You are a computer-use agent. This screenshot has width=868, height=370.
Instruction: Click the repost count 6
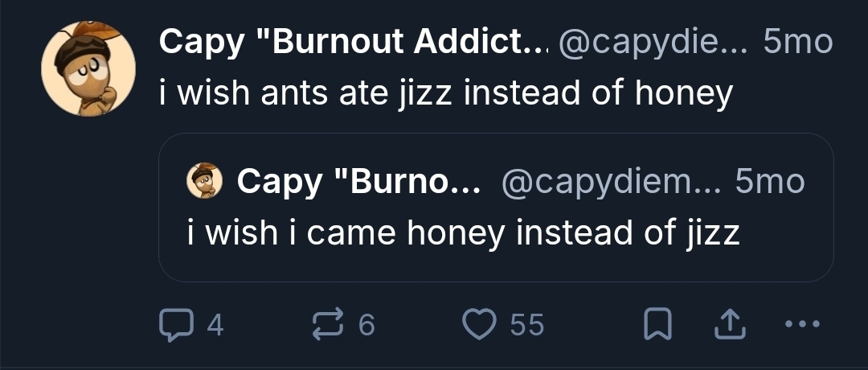click(x=366, y=325)
